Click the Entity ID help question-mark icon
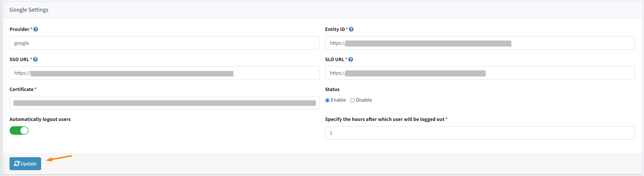Image resolution: width=644 pixels, height=176 pixels. point(351,29)
